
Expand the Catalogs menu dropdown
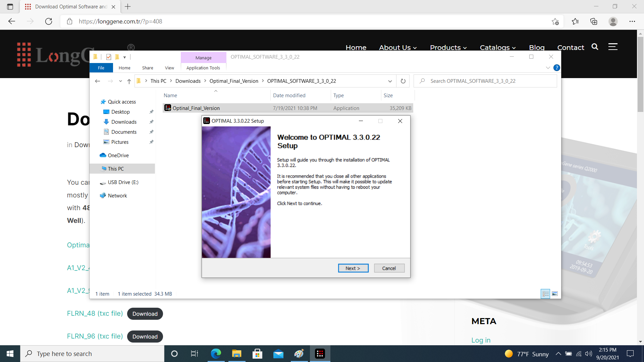(497, 47)
